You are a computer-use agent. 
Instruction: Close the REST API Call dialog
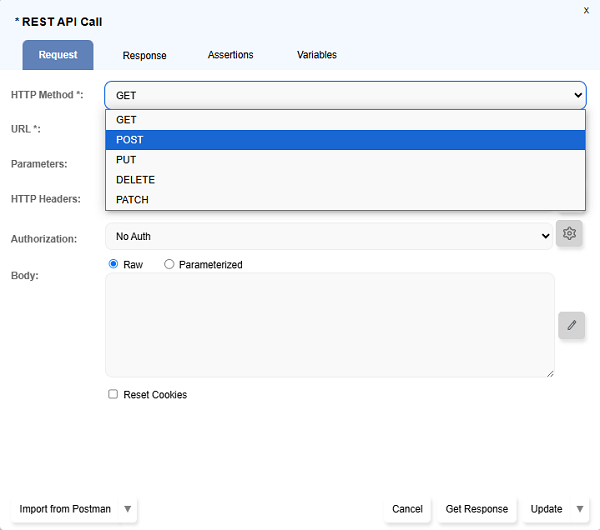point(586,10)
